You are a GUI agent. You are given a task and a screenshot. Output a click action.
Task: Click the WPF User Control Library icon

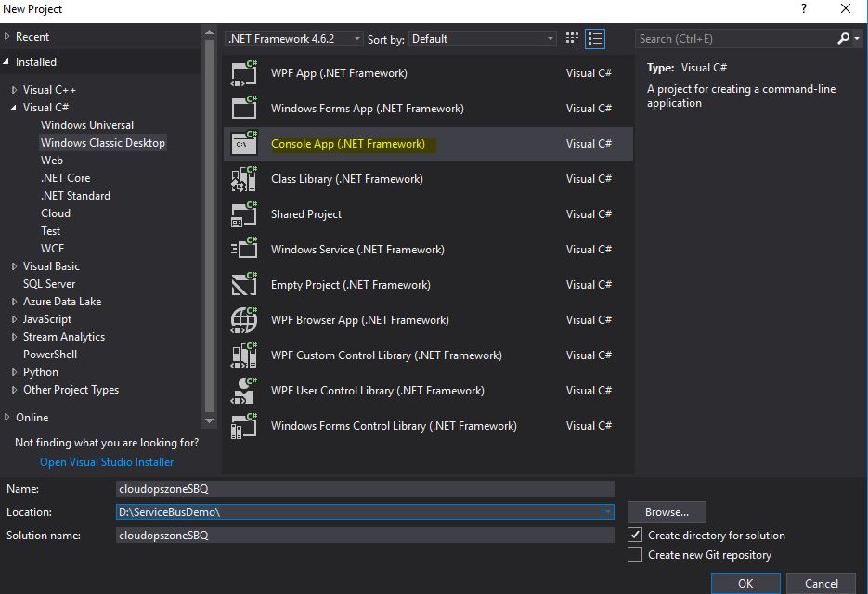click(x=243, y=391)
